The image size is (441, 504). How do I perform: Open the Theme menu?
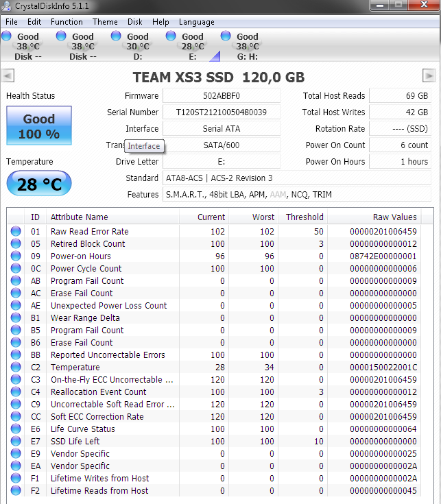pos(105,22)
